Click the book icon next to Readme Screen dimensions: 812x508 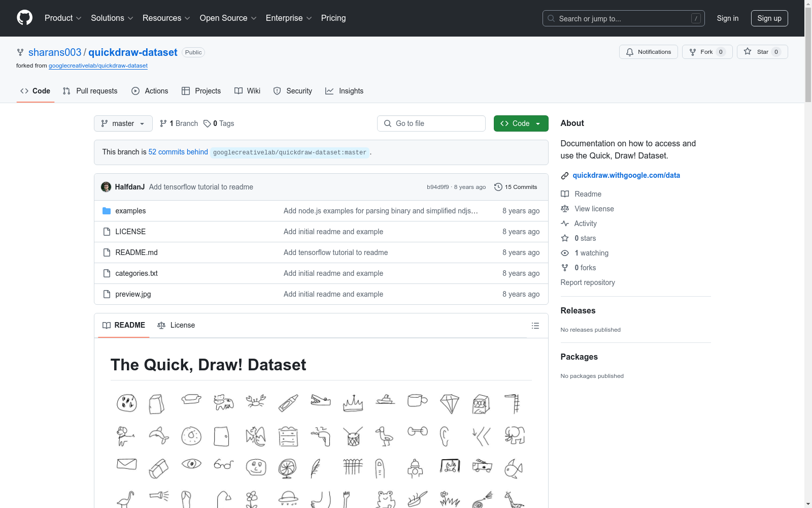(565, 194)
